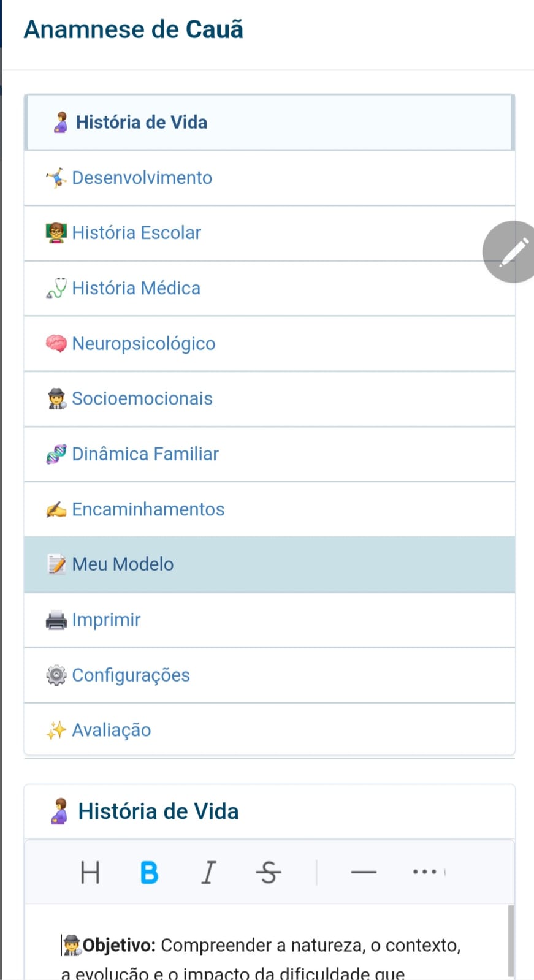The height and width of the screenshot is (980, 534).
Task: Insert horizontal rule with the line icon
Action: click(x=364, y=872)
